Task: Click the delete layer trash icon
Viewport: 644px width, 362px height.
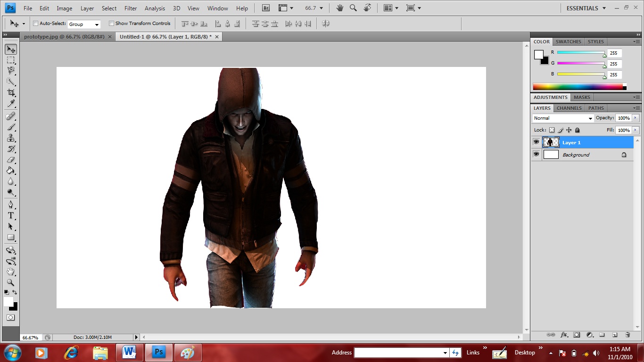Action: [x=627, y=335]
